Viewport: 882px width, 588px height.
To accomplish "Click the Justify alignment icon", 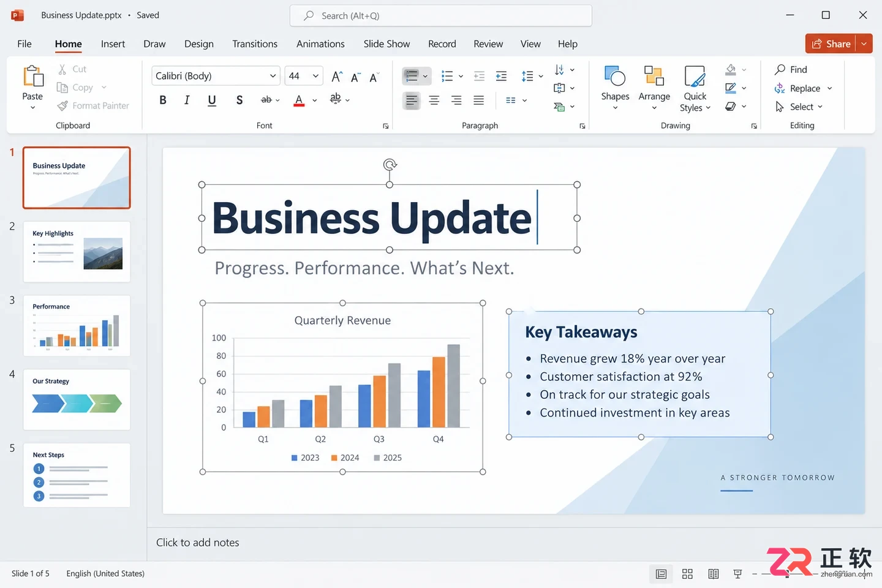I will tap(479, 100).
